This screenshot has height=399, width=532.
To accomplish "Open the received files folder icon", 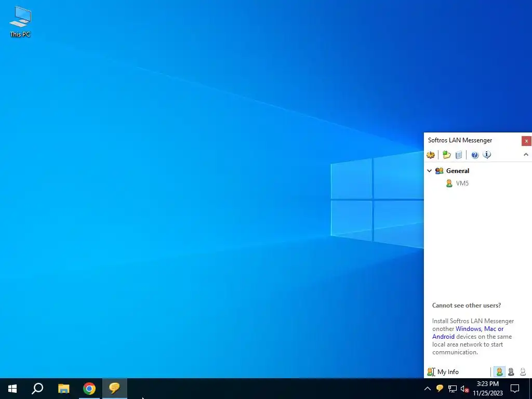I will coord(446,155).
